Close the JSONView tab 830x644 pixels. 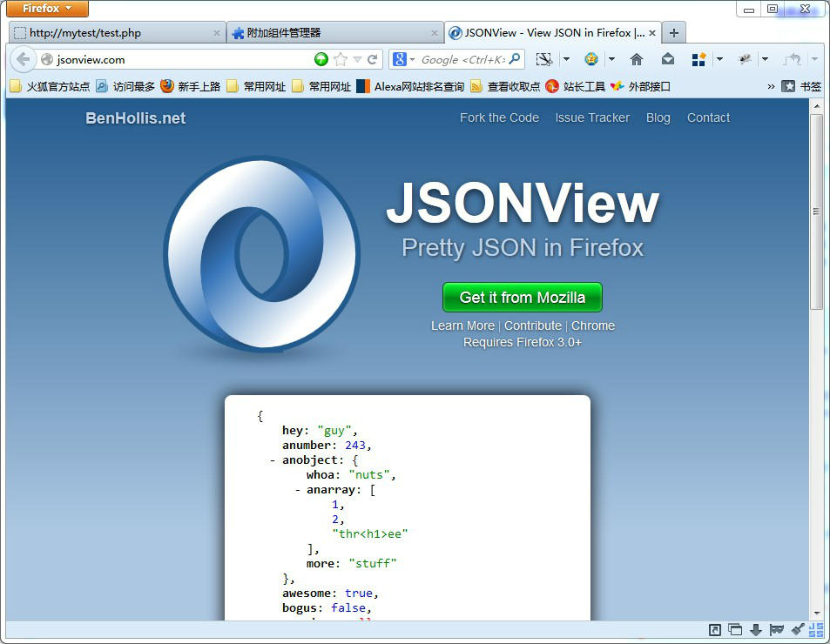(x=652, y=33)
